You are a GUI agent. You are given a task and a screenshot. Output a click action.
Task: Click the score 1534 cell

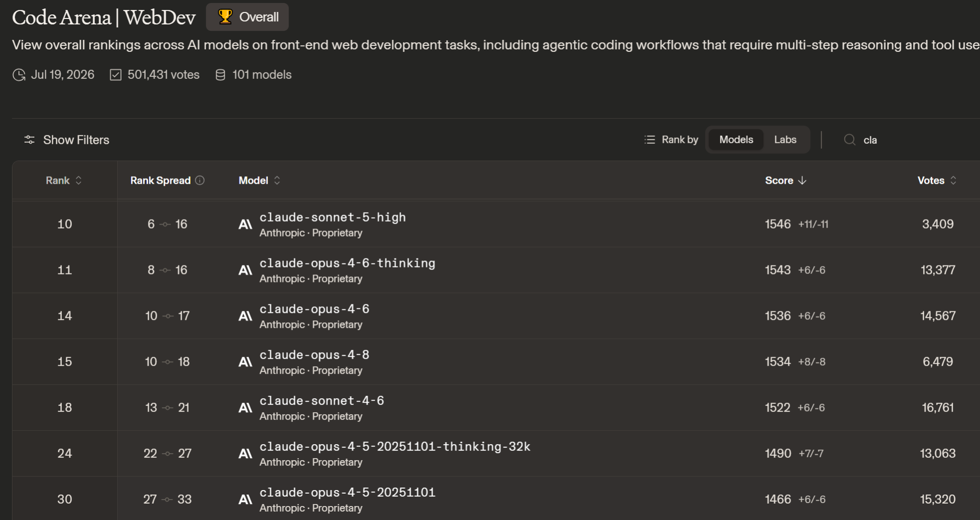coord(778,362)
